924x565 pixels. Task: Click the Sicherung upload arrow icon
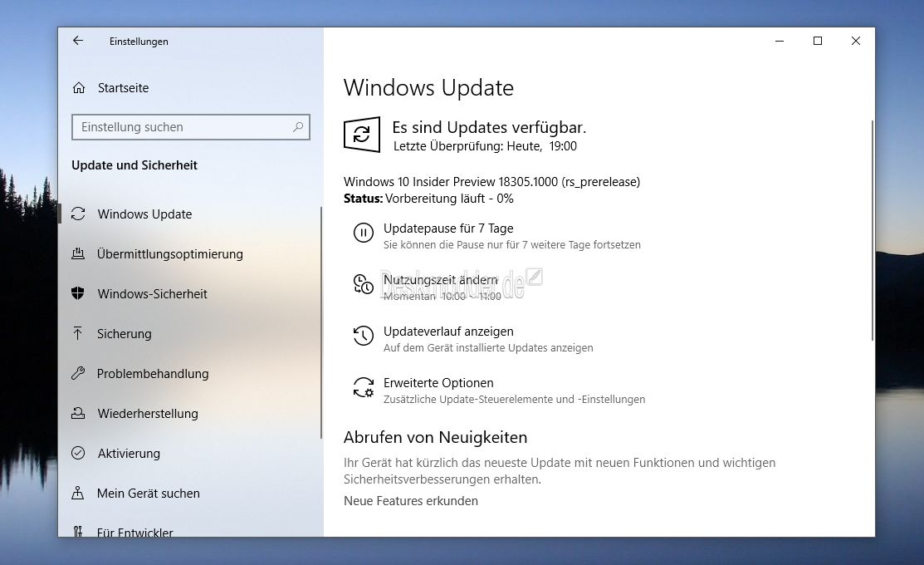(78, 333)
